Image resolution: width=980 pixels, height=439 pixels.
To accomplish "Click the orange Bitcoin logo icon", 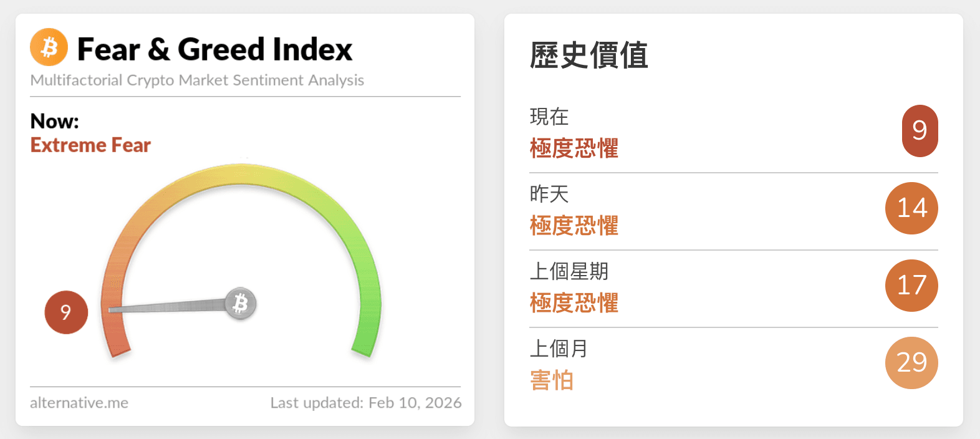I will [49, 47].
